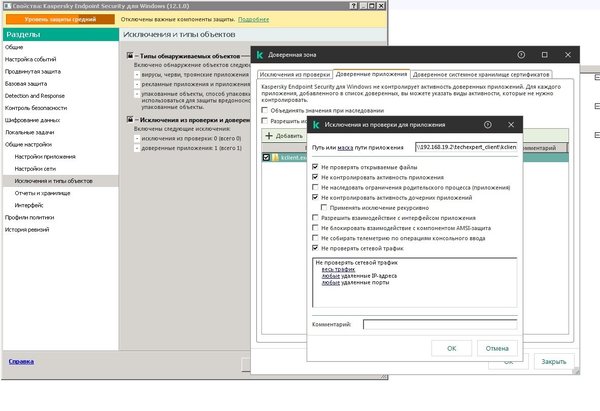This screenshot has height=411, width=600.
Task: Click весь трафик link
Action: click(x=338, y=269)
